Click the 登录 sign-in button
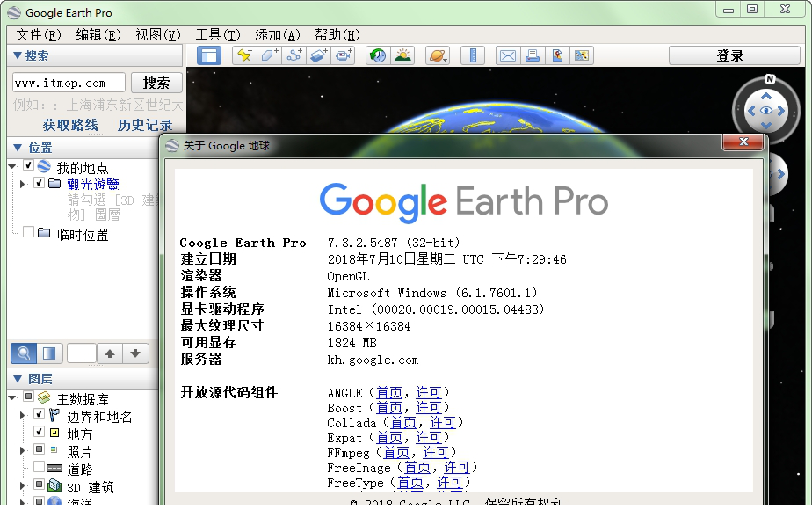 click(x=735, y=55)
